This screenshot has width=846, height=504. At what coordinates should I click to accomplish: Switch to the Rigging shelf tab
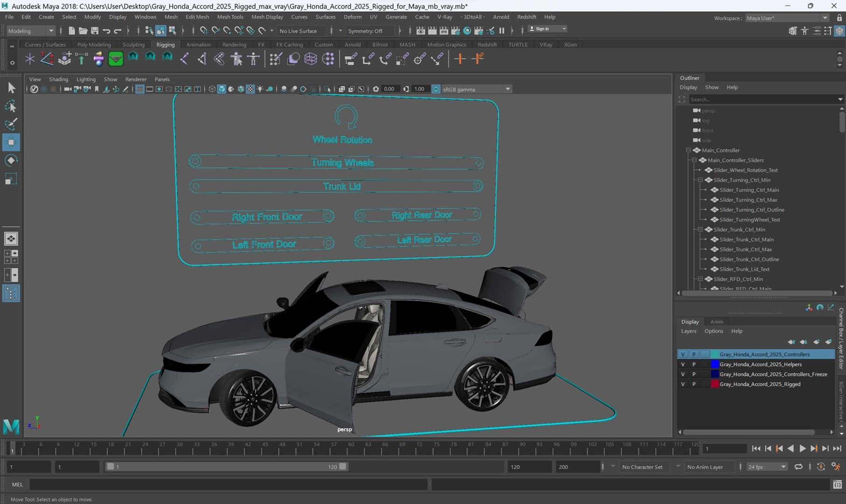click(165, 45)
